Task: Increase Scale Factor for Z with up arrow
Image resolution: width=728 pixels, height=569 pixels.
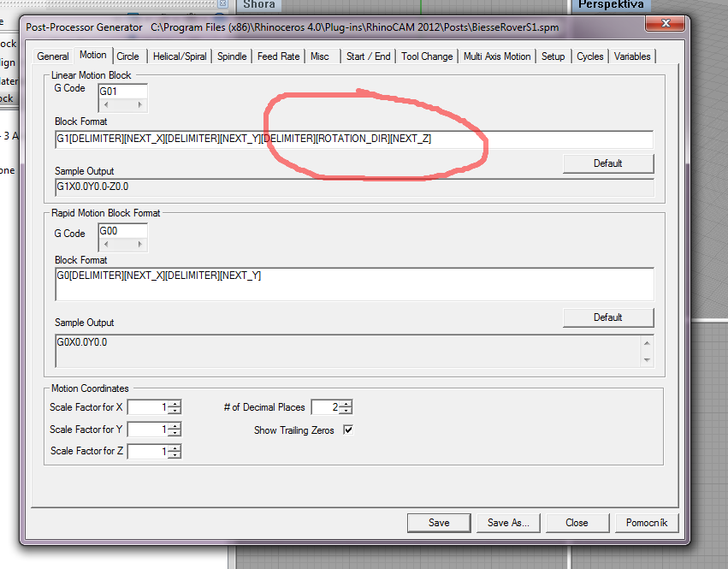Action: (175, 447)
